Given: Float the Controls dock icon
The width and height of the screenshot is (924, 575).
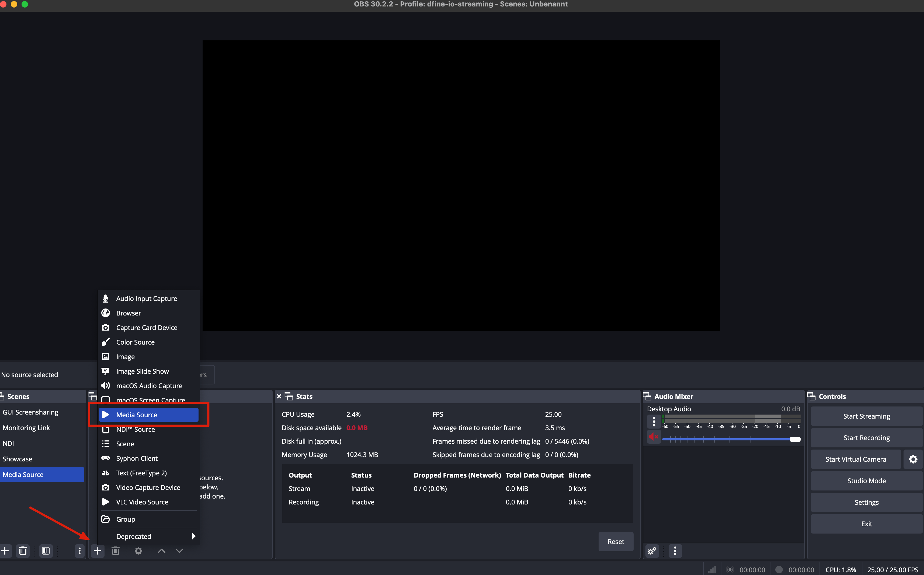Looking at the screenshot, I should point(812,396).
